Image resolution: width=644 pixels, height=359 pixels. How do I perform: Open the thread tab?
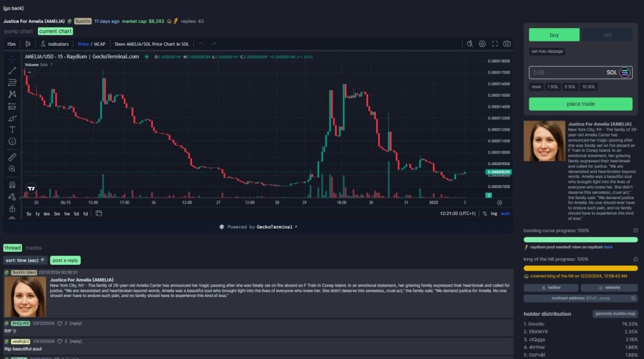[12, 248]
